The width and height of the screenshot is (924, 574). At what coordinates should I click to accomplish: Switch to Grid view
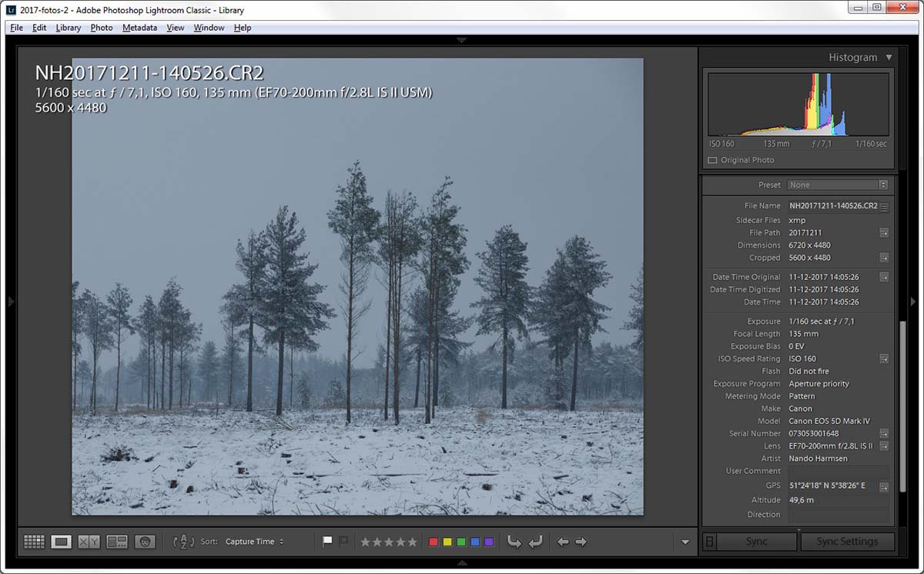tap(34, 542)
